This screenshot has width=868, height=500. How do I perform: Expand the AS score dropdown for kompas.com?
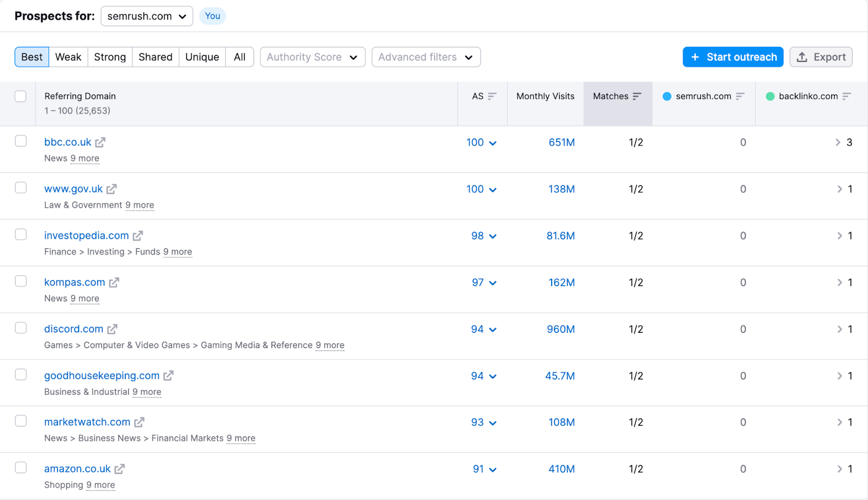point(493,283)
